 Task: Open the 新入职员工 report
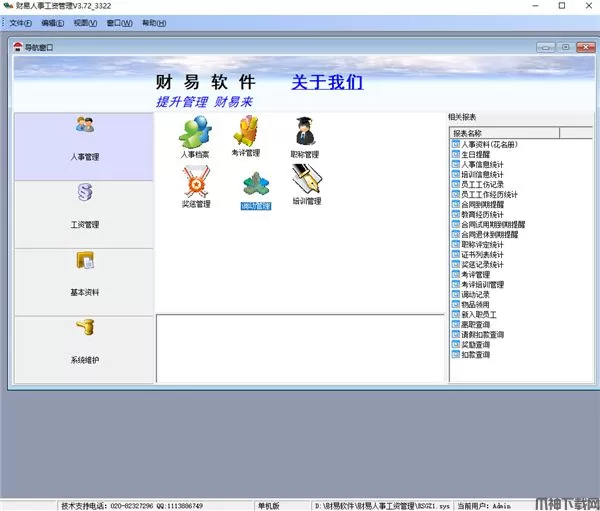tap(474, 314)
